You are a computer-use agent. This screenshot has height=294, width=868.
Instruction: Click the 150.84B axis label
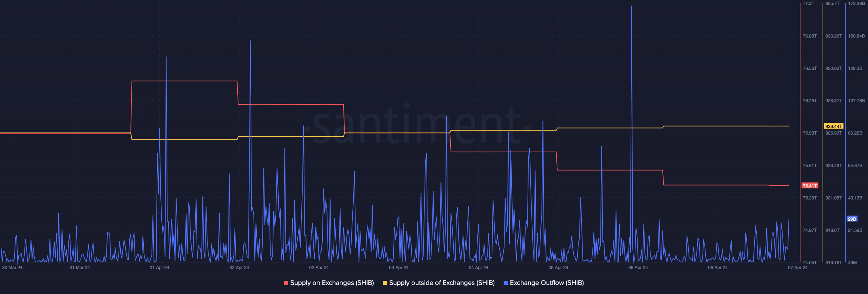856,36
